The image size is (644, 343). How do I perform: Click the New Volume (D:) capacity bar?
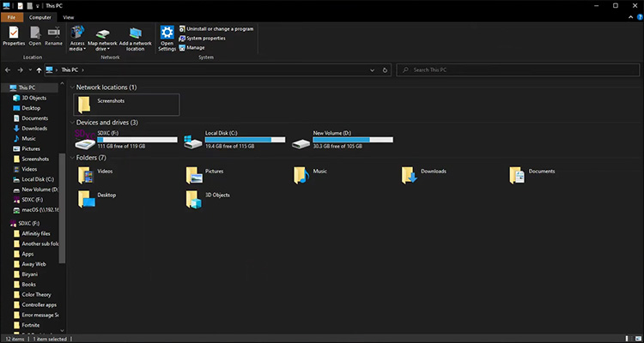point(353,140)
